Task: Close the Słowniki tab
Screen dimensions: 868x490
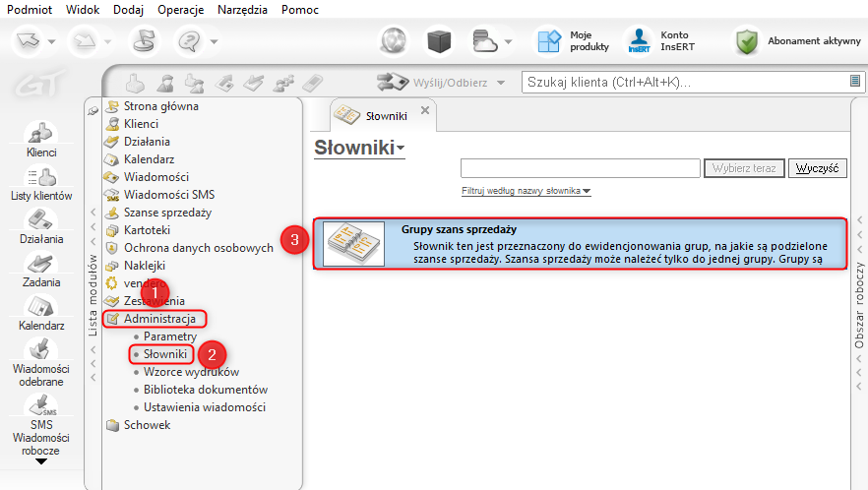Action: pyautogui.click(x=424, y=110)
